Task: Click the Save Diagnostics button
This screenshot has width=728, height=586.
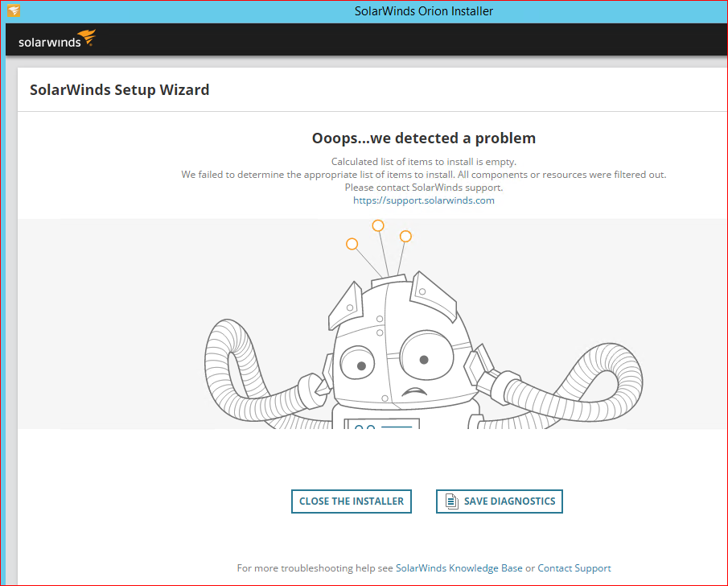Action: [500, 501]
